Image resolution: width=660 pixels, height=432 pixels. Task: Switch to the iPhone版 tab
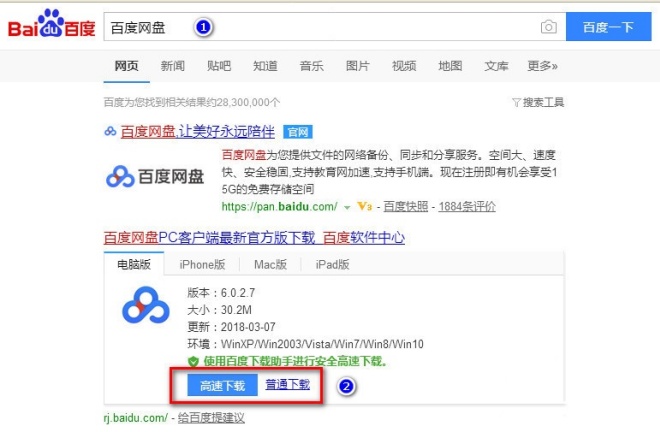pyautogui.click(x=202, y=264)
